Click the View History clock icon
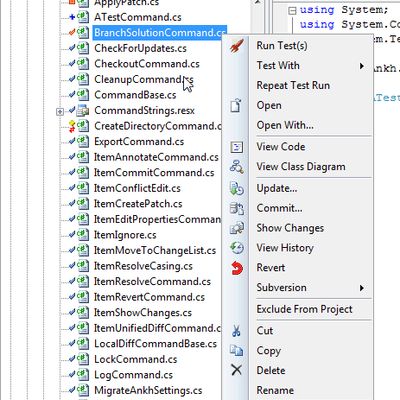Screen dimensions: 400x400 [x=237, y=248]
